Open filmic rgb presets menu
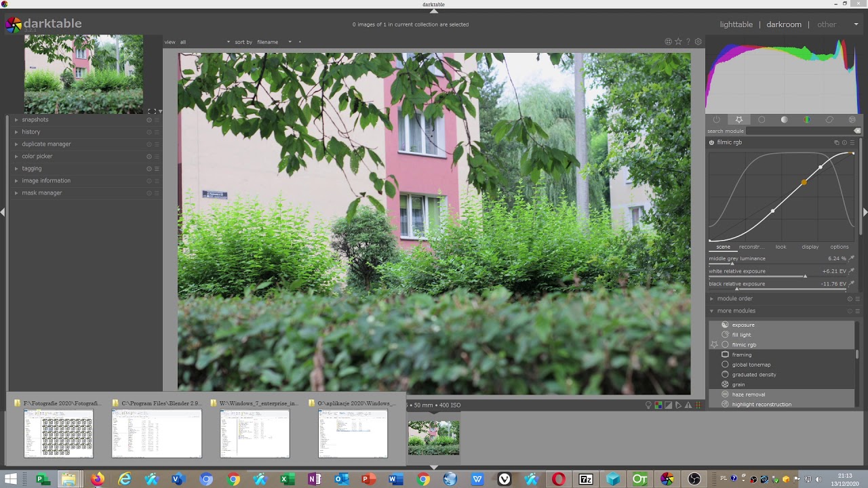The width and height of the screenshot is (868, 488). pyautogui.click(x=852, y=142)
